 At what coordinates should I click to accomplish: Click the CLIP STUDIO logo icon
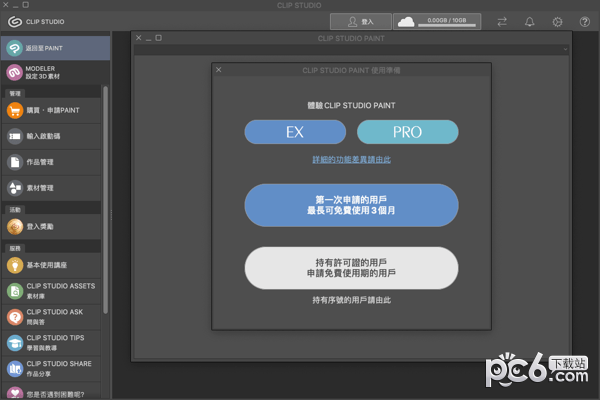click(x=15, y=22)
